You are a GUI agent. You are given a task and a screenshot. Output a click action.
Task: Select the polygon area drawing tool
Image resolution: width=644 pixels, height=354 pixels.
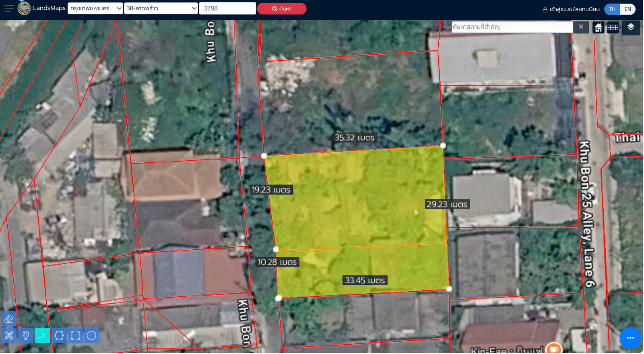point(59,335)
